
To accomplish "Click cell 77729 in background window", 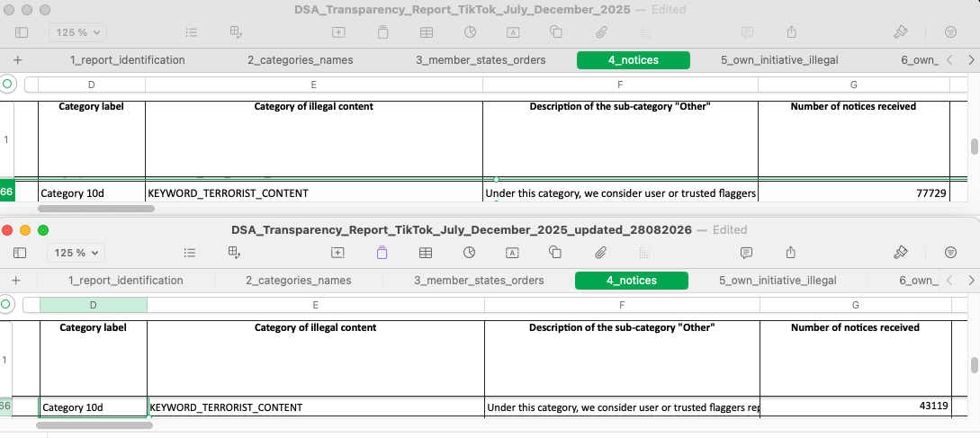I will (854, 193).
